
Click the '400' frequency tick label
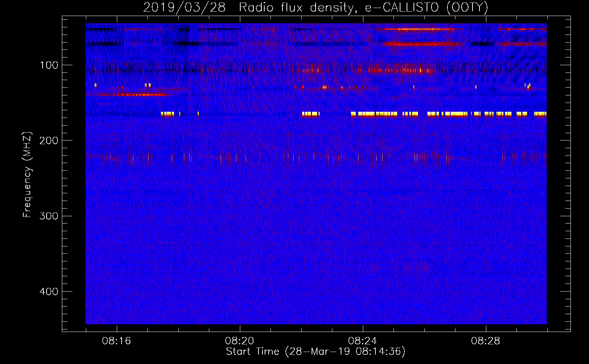point(49,292)
